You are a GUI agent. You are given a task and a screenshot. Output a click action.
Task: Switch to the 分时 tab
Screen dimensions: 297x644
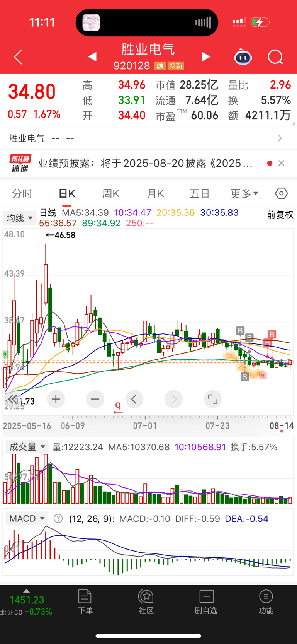(22, 193)
